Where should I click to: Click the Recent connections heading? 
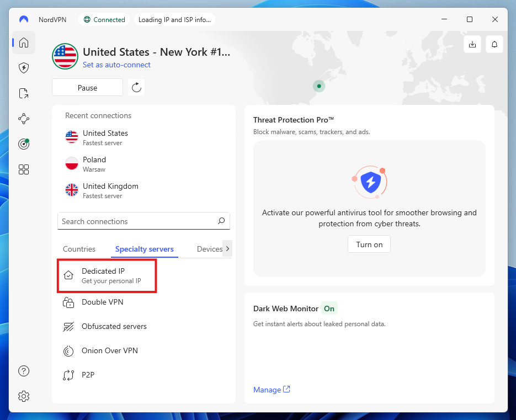tap(98, 115)
